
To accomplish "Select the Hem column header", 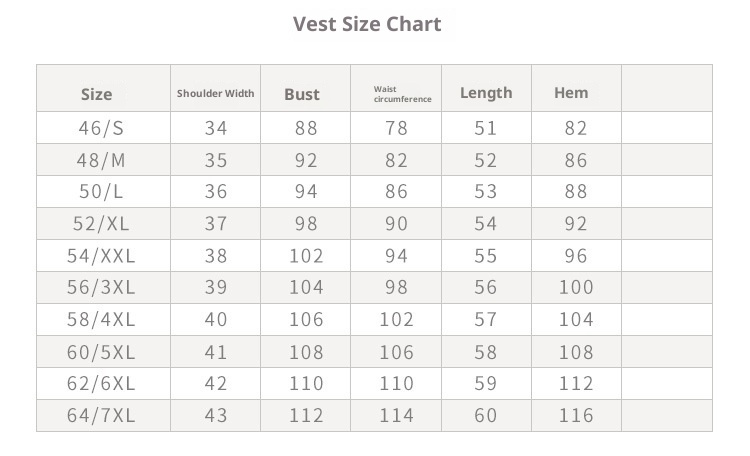I will tap(571, 93).
